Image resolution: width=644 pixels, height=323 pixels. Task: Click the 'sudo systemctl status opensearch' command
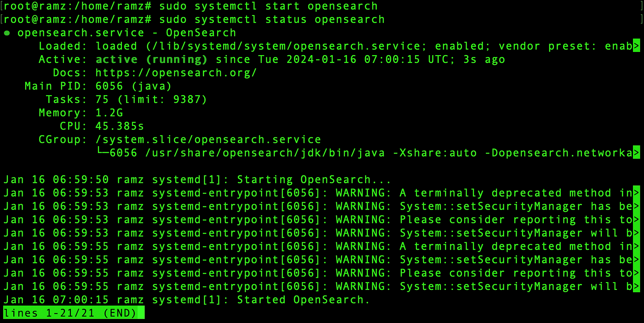tap(272, 20)
